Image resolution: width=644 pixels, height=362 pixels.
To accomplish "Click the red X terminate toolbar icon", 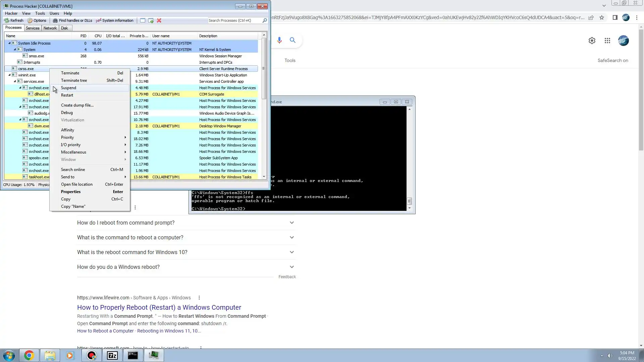I will (159, 20).
